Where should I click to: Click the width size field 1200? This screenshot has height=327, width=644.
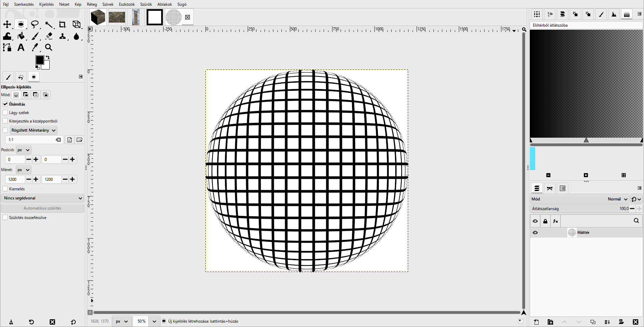[x=15, y=179]
